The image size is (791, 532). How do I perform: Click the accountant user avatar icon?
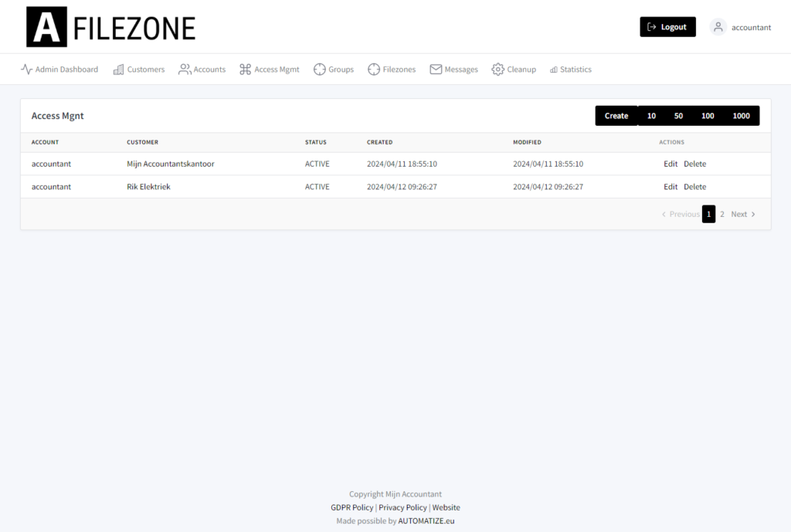pyautogui.click(x=718, y=27)
